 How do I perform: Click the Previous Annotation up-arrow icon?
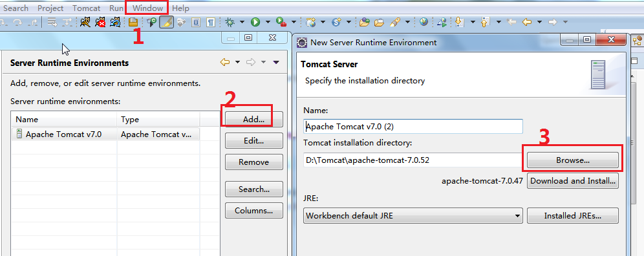[485, 22]
